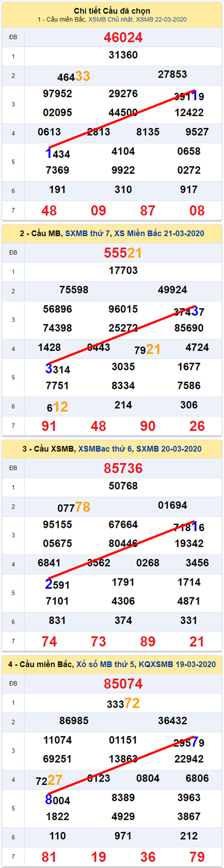The image size is (224, 868).
Task: Click first prize number 33372
Action: point(123,703)
